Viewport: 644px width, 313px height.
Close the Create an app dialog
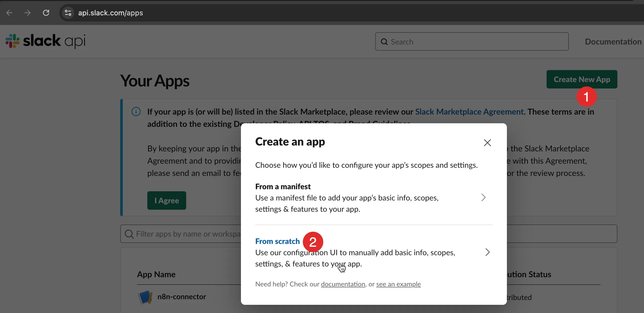point(487,143)
